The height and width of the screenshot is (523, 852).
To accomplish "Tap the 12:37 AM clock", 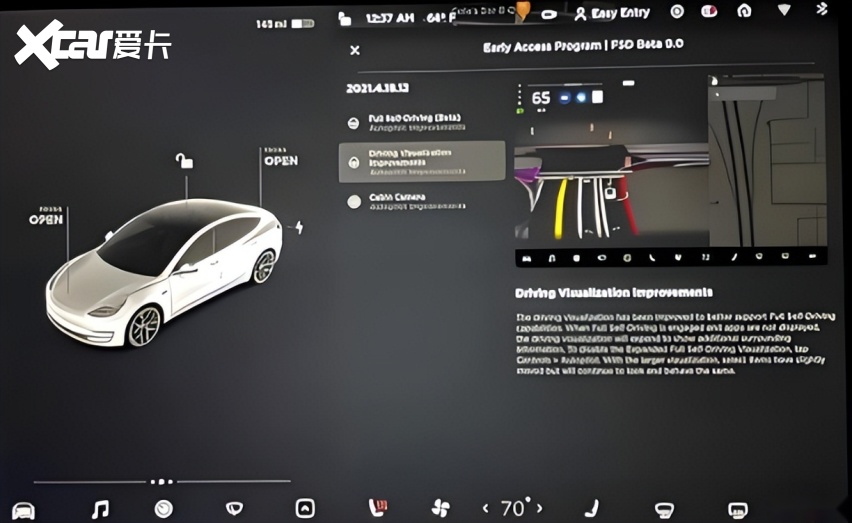I will pyautogui.click(x=390, y=18).
